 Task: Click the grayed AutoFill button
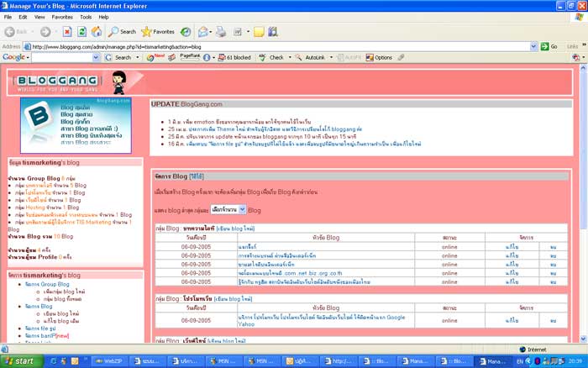349,57
